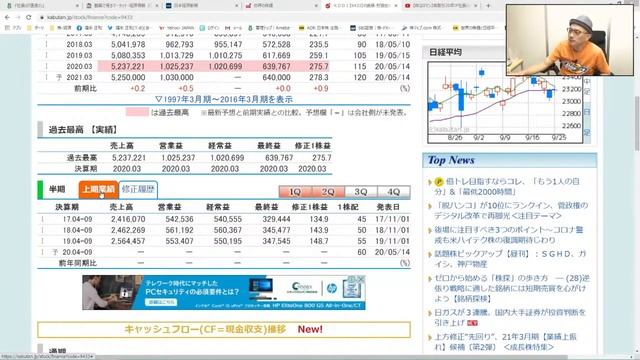Click 2018.03 row sales value 5,041,978

128,44
